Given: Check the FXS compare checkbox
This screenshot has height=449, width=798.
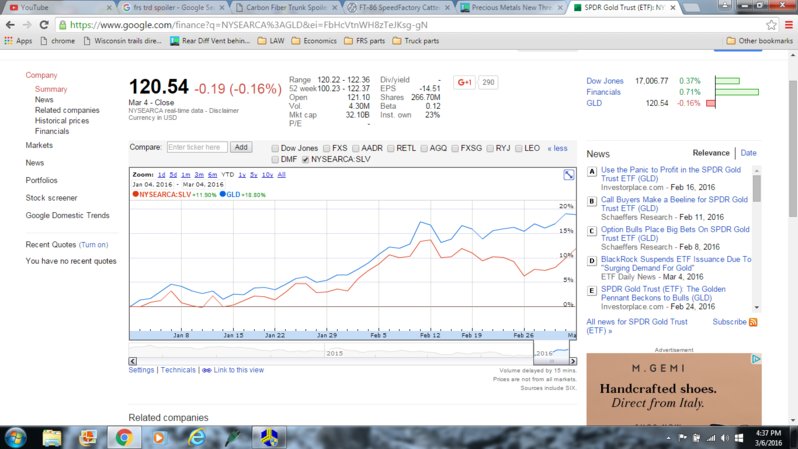Looking at the screenshot, I should click(x=326, y=148).
